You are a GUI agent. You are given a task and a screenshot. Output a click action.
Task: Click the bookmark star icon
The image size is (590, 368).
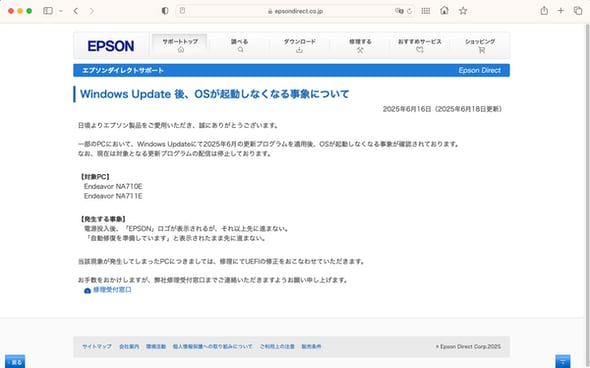[463, 11]
